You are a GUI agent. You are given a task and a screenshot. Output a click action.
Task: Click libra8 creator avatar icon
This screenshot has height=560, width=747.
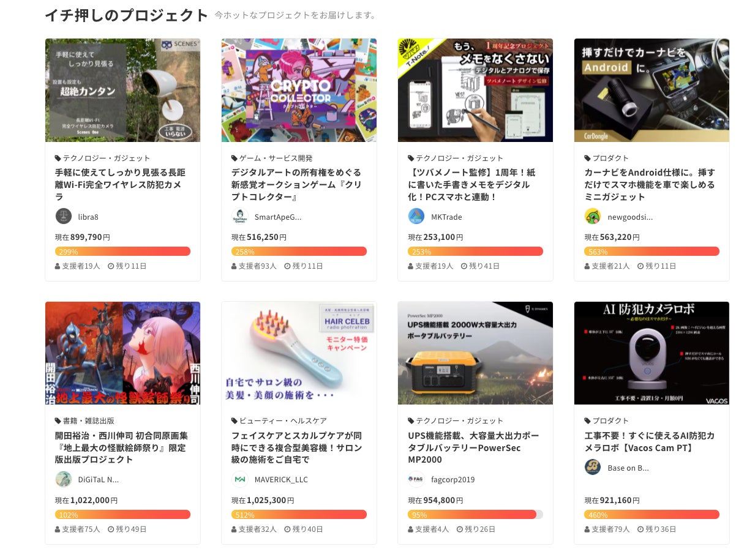[64, 216]
